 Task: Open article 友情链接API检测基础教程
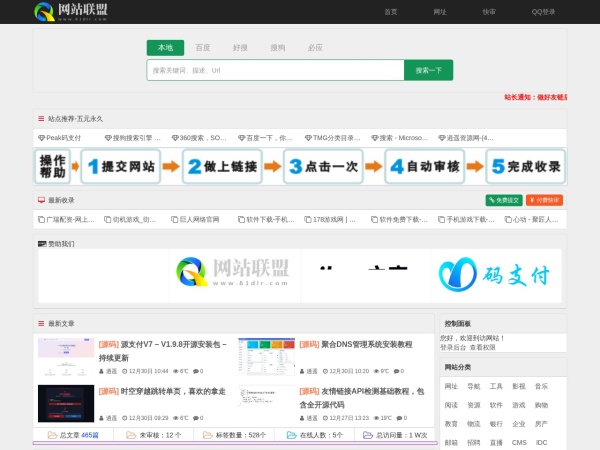[362, 398]
